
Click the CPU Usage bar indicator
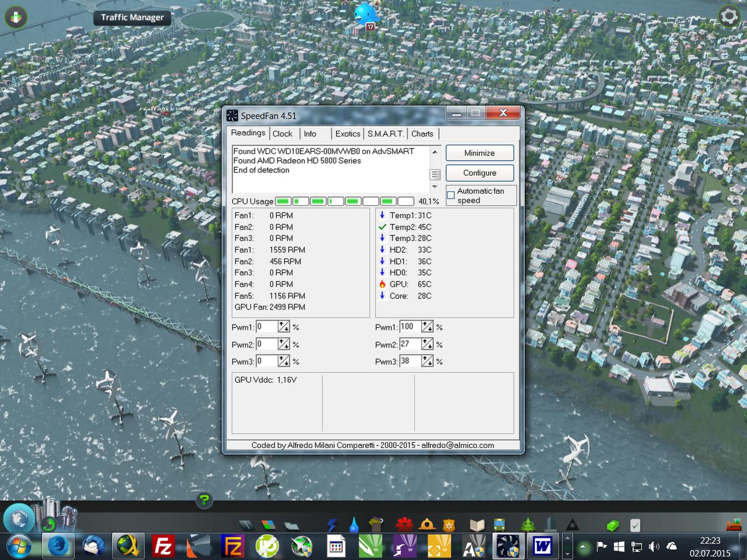click(345, 201)
